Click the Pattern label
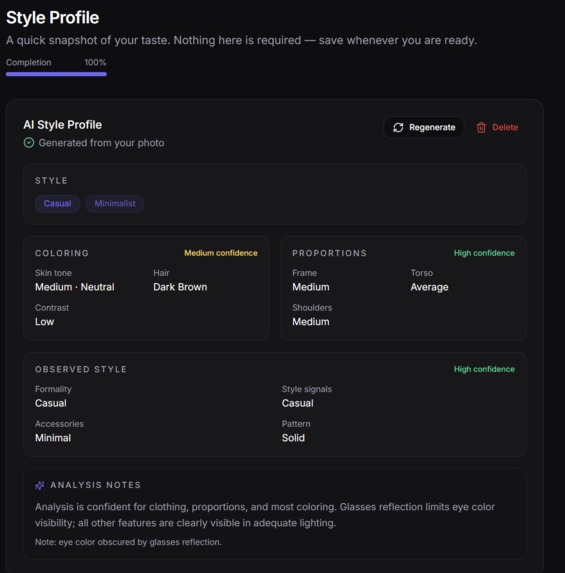Image resolution: width=565 pixels, height=573 pixels. pyautogui.click(x=296, y=424)
